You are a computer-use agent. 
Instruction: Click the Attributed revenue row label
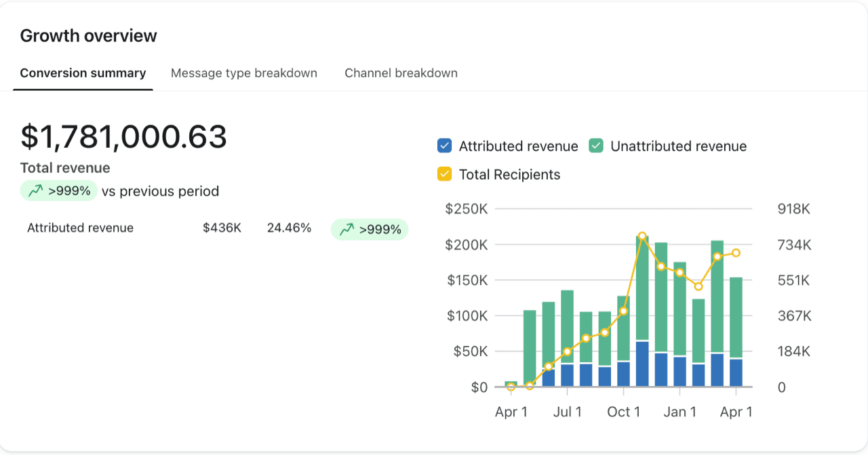80,228
